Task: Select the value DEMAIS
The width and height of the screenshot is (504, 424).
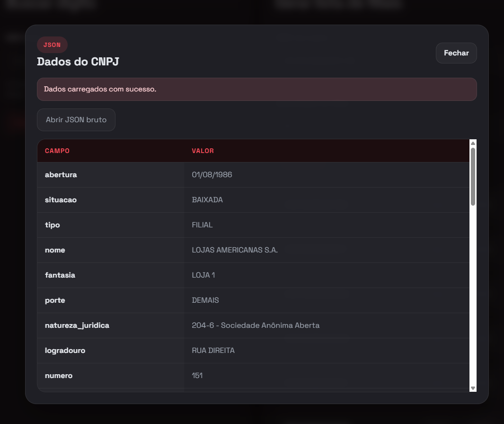Action: [x=205, y=300]
